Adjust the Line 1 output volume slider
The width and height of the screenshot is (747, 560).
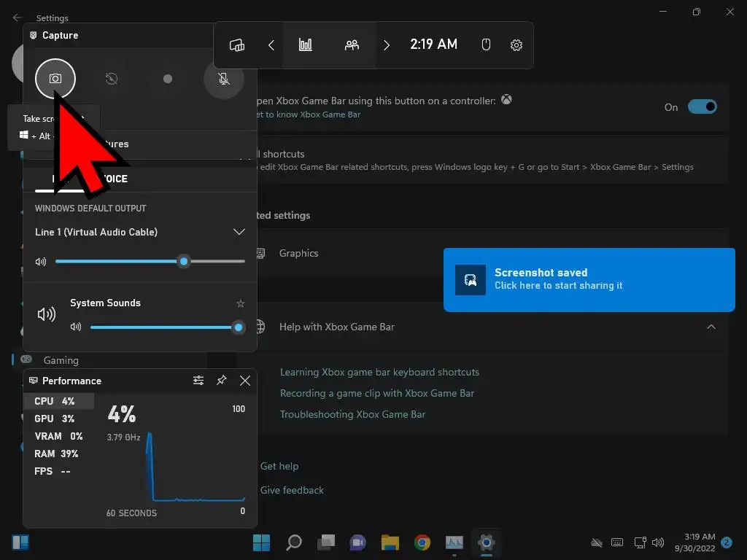pos(150,262)
